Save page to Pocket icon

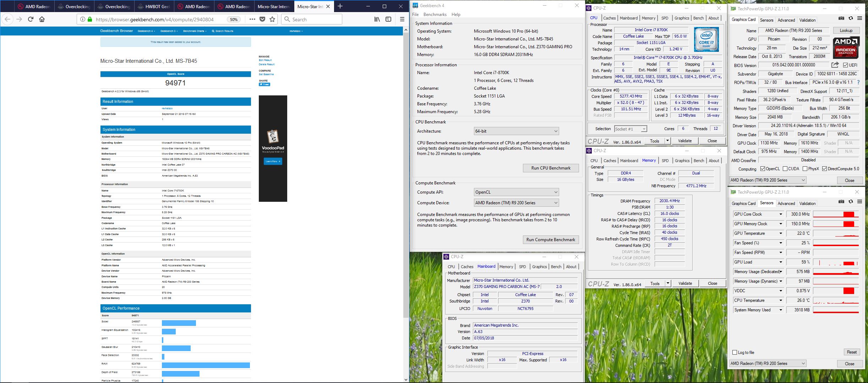tap(262, 20)
